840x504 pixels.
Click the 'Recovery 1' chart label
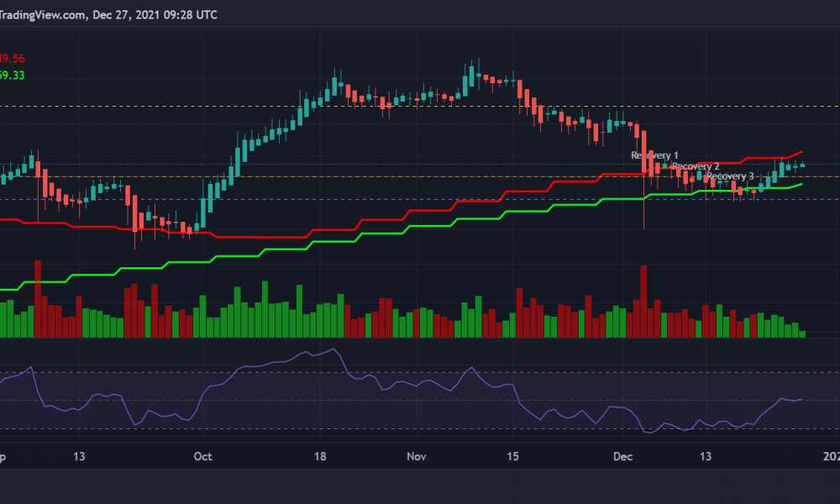(x=654, y=155)
